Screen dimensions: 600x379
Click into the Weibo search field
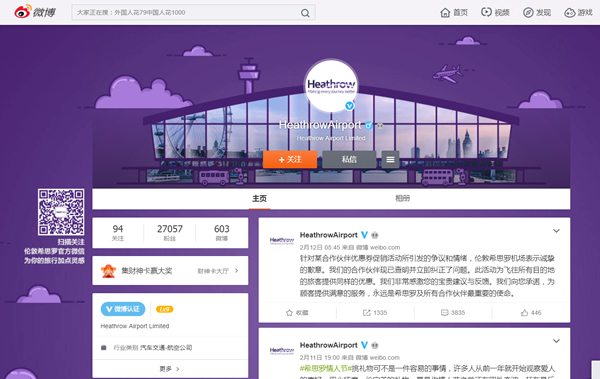[186, 13]
